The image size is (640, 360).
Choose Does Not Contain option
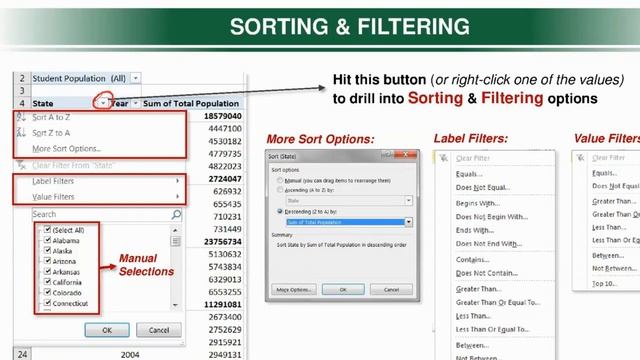(x=487, y=273)
